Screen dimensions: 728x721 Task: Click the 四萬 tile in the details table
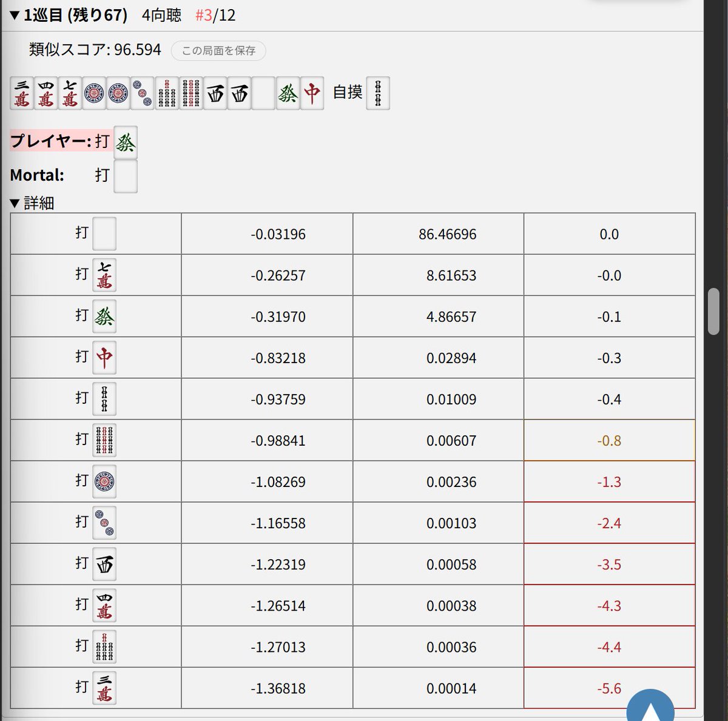tap(104, 605)
